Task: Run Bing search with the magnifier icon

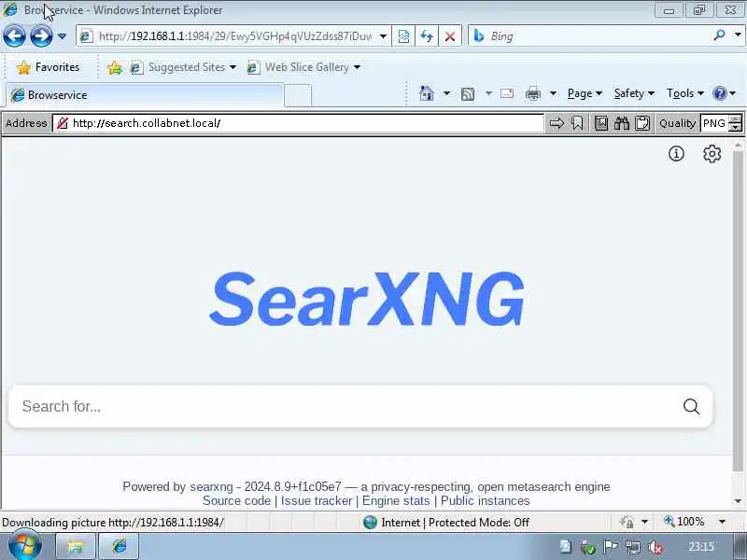Action: coord(719,35)
